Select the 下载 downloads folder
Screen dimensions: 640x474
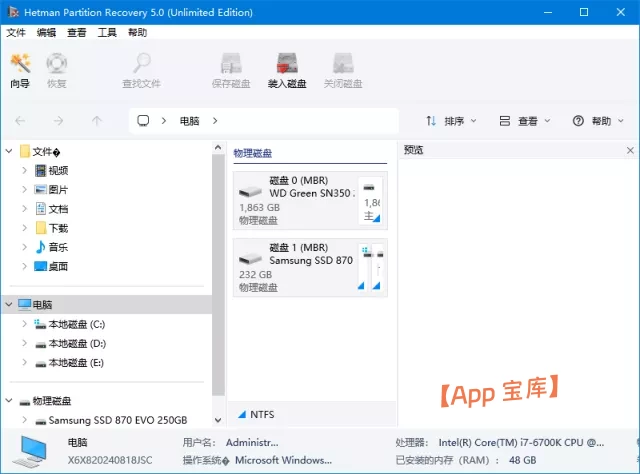point(51,228)
